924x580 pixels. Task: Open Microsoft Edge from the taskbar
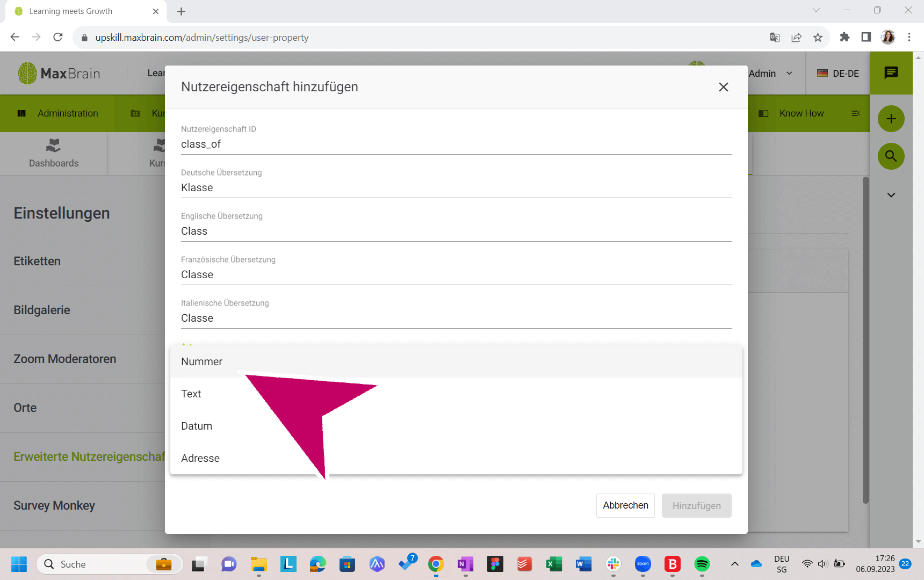pyautogui.click(x=318, y=564)
